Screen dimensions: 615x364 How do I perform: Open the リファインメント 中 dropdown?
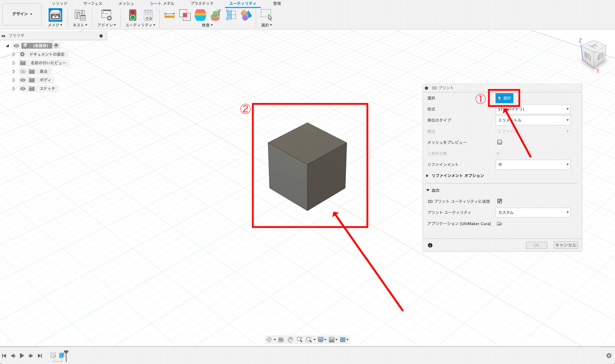(x=533, y=165)
